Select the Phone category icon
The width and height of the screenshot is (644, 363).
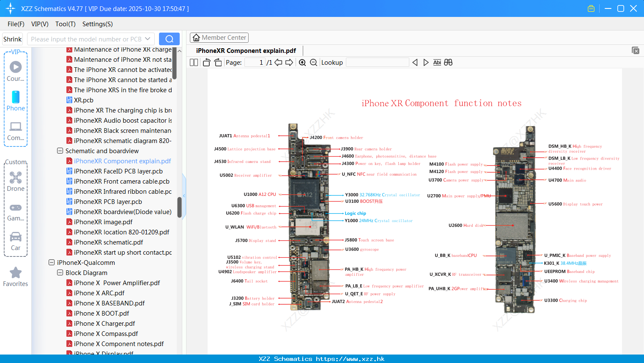[16, 97]
